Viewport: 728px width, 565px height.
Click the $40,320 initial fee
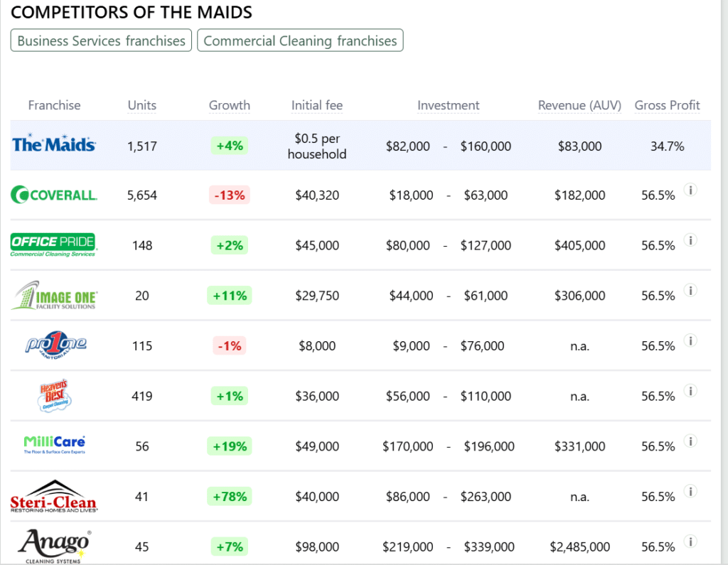coord(317,195)
